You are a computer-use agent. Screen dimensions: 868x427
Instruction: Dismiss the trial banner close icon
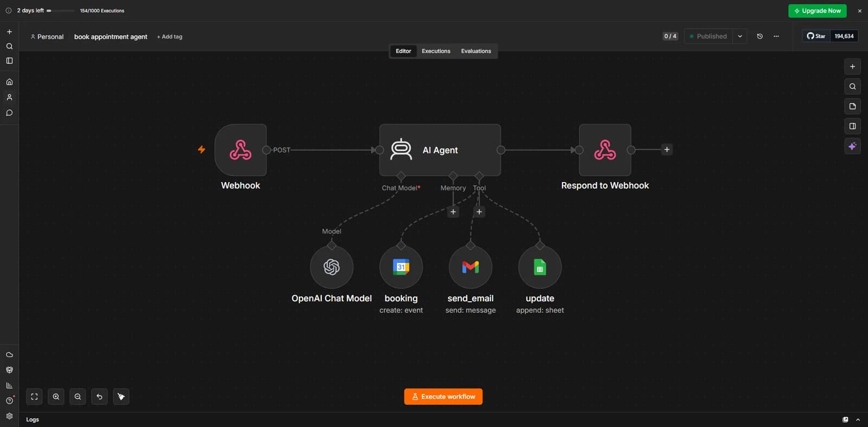(859, 11)
